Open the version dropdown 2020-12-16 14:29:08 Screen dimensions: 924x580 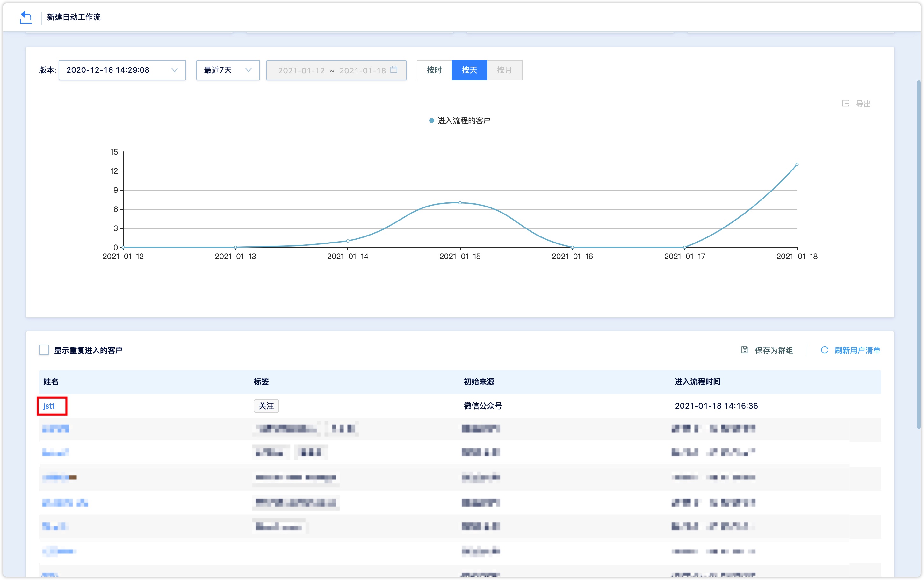tap(122, 70)
